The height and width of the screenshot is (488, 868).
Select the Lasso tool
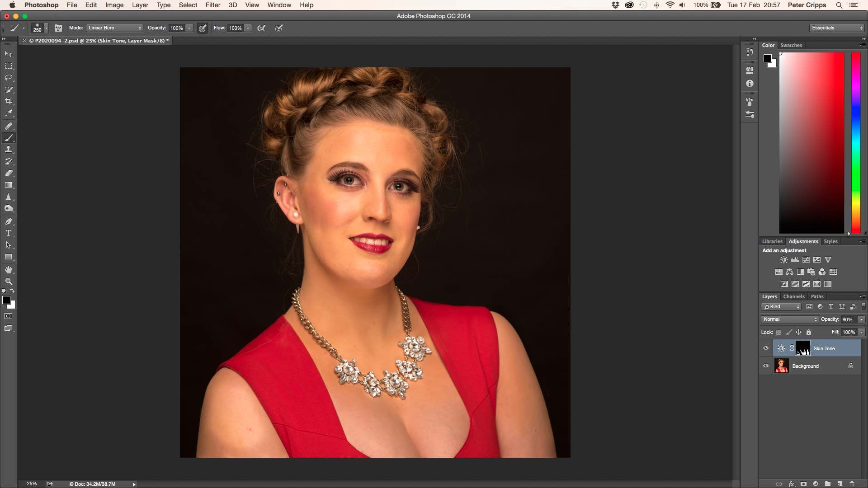click(x=9, y=78)
